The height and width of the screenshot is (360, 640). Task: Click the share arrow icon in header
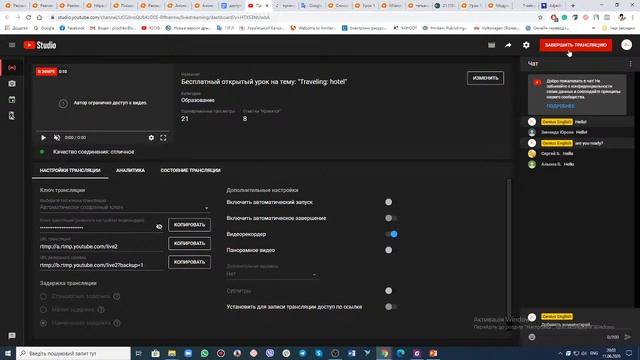[x=508, y=45]
